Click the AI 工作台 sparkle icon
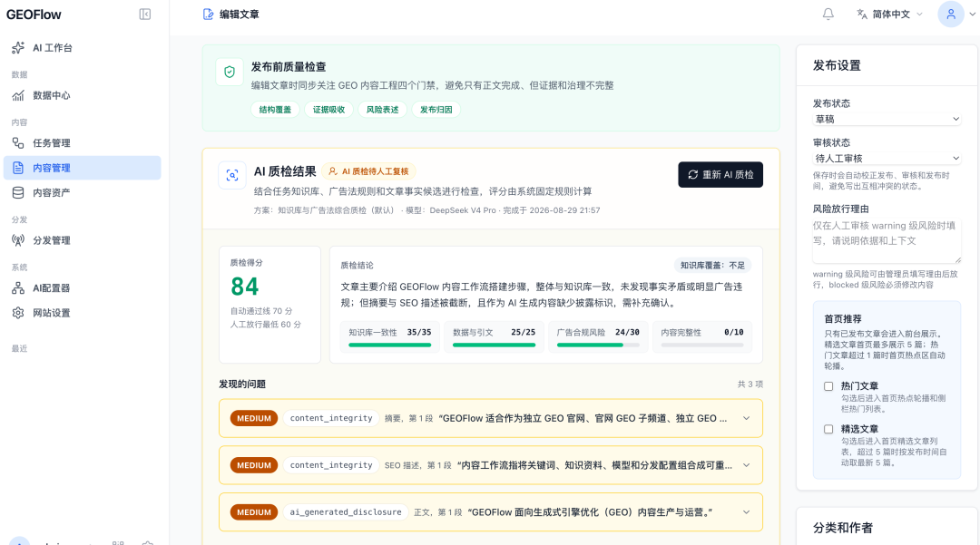Screen dimensions: 980x545 tap(18, 47)
